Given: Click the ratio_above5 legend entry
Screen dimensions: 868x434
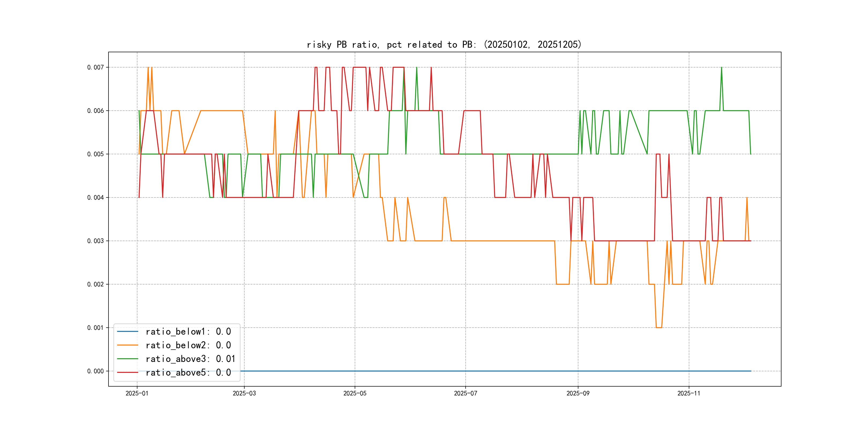Looking at the screenshot, I should [188, 373].
